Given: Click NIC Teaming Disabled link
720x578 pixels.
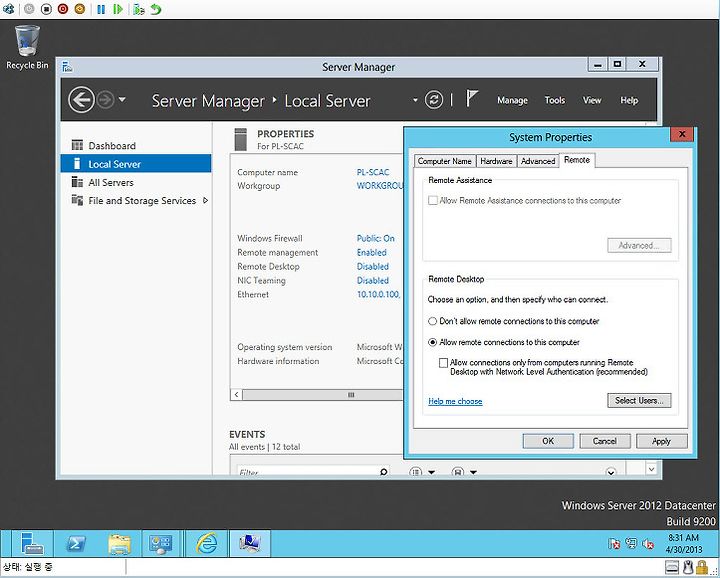Looking at the screenshot, I should pyautogui.click(x=372, y=281).
